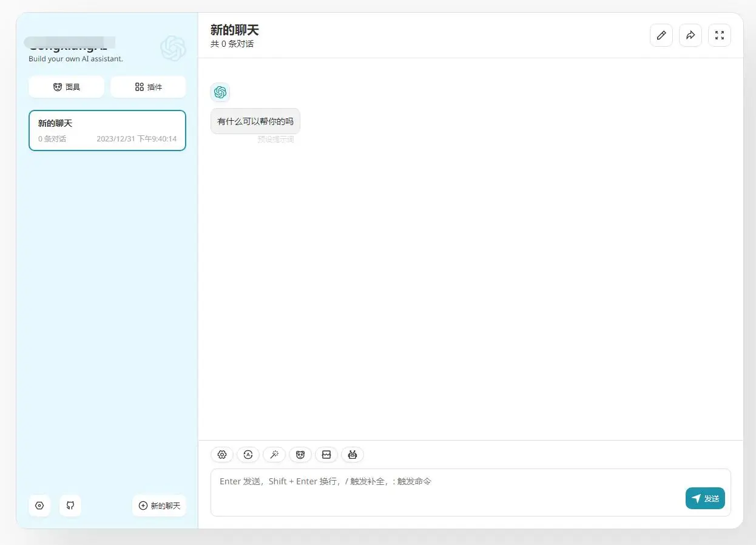Toggle fullscreen with the expand icon

[720, 35]
